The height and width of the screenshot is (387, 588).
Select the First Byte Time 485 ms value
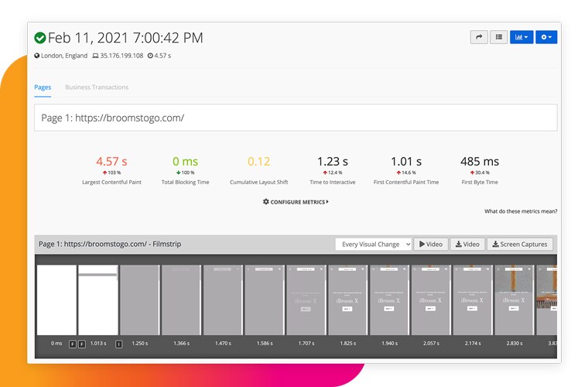pyautogui.click(x=480, y=162)
